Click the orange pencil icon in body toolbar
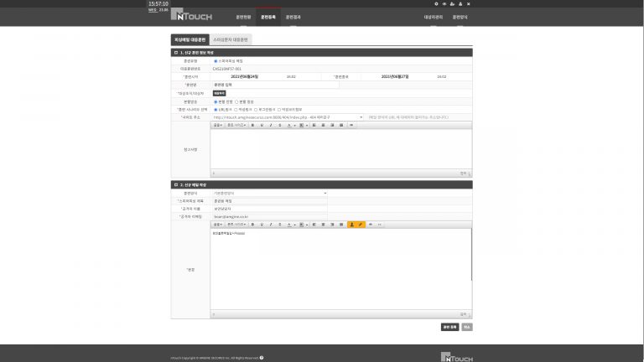Screen dimensions: 644x362 tap(361, 225)
